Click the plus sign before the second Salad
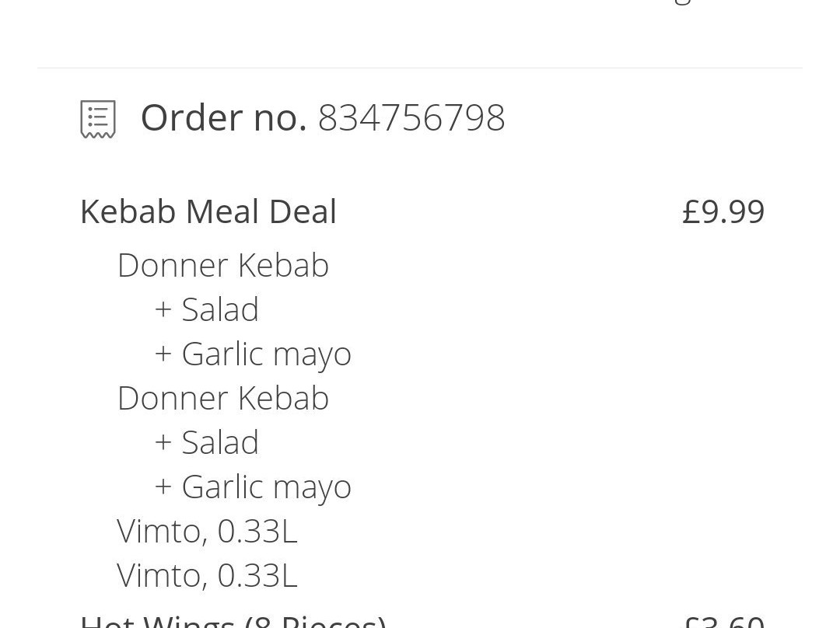 point(163,443)
